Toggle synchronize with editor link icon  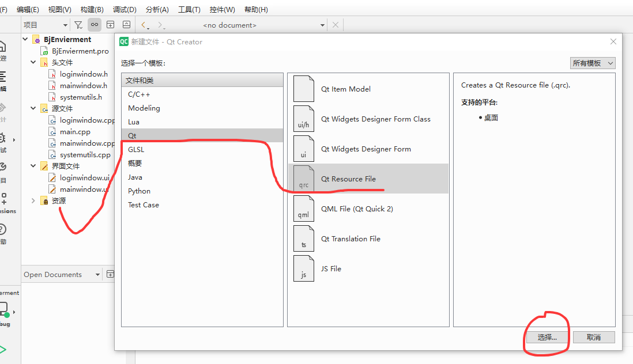pos(95,25)
